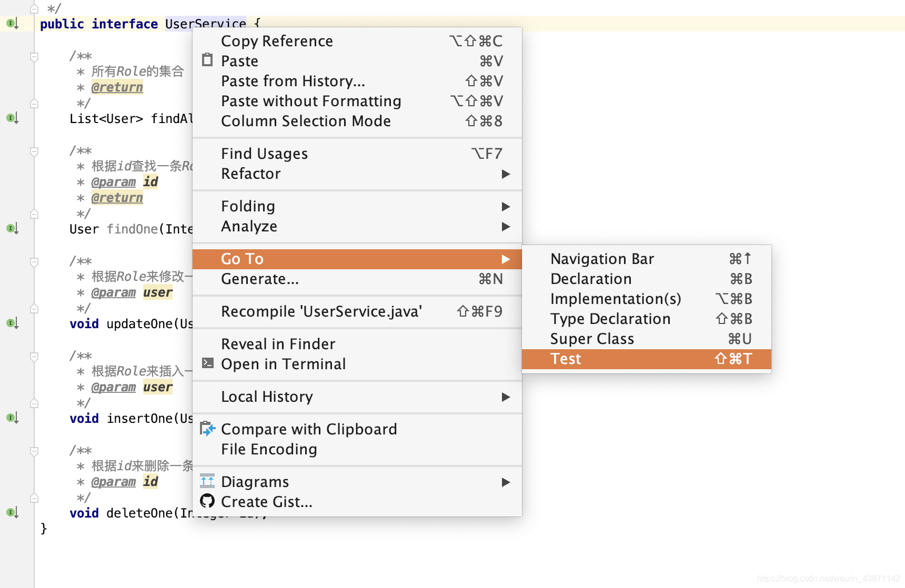The width and height of the screenshot is (905, 588).
Task: Select Copy Reference from context menu
Action: click(x=357, y=41)
